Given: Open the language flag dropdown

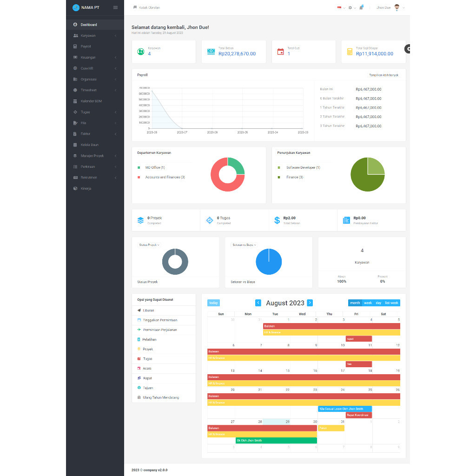Looking at the screenshot, I should click(341, 7).
